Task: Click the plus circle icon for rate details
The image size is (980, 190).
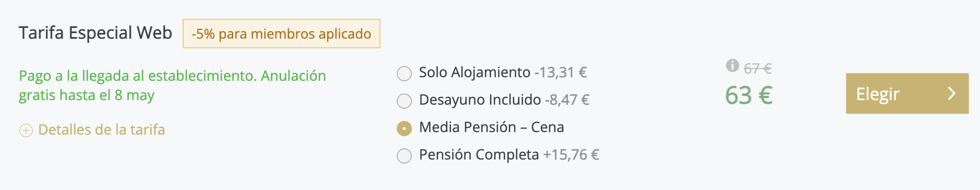Action: pos(26,131)
